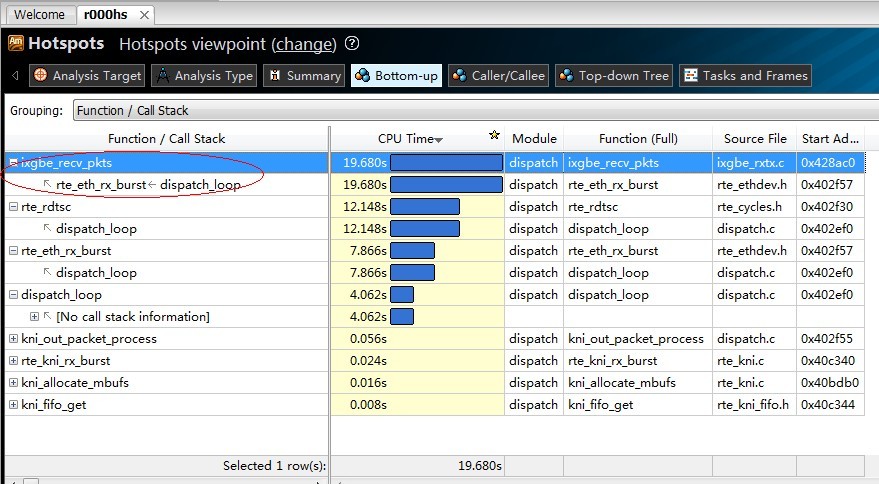Click the 0x40c344 start address cell

click(x=830, y=405)
